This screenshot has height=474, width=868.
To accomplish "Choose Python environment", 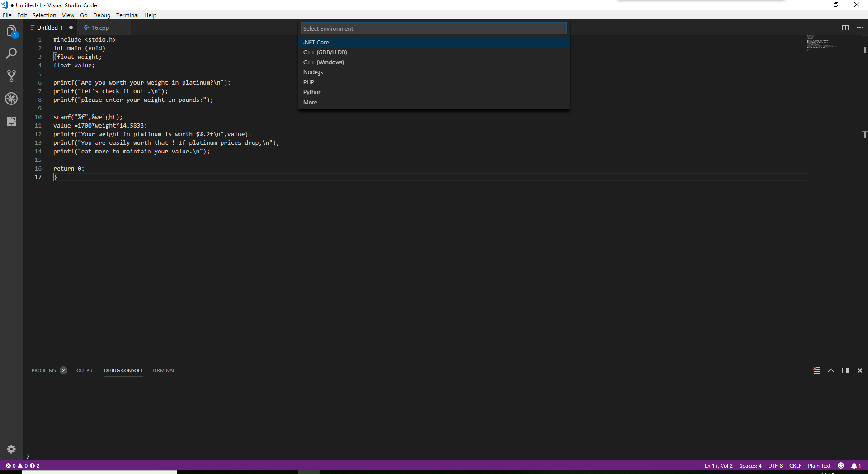I will coord(434,92).
